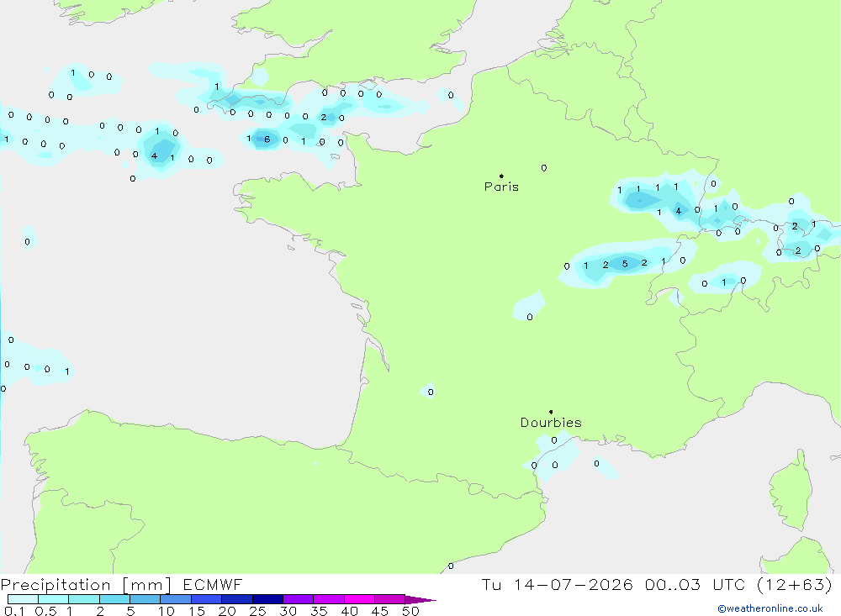Pick the 5–10 mm legend swatch
This screenshot has height=616, width=841.
[x=145, y=599]
